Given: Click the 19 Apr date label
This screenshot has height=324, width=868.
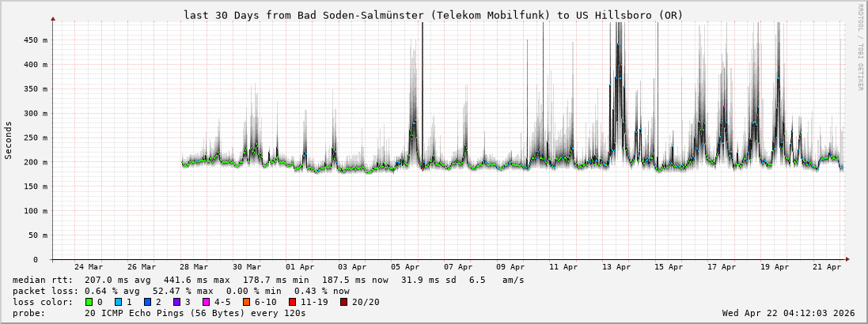Looking at the screenshot, I should pos(775,267).
